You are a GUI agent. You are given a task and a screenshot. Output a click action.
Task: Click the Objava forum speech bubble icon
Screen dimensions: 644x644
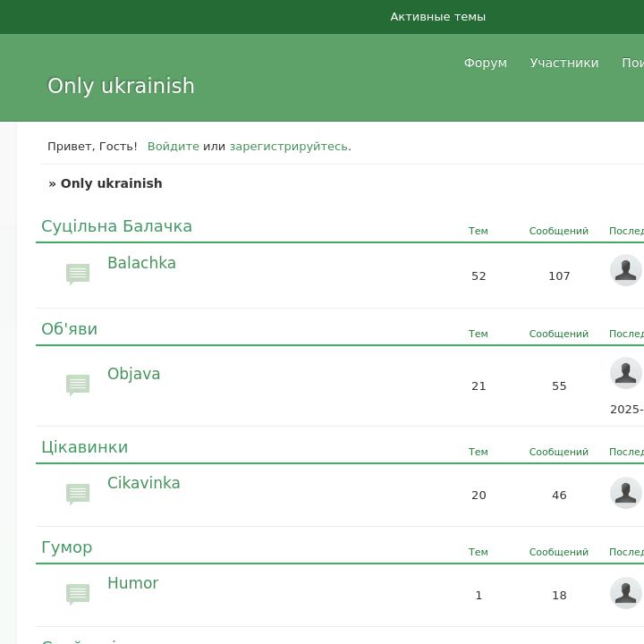78,385
